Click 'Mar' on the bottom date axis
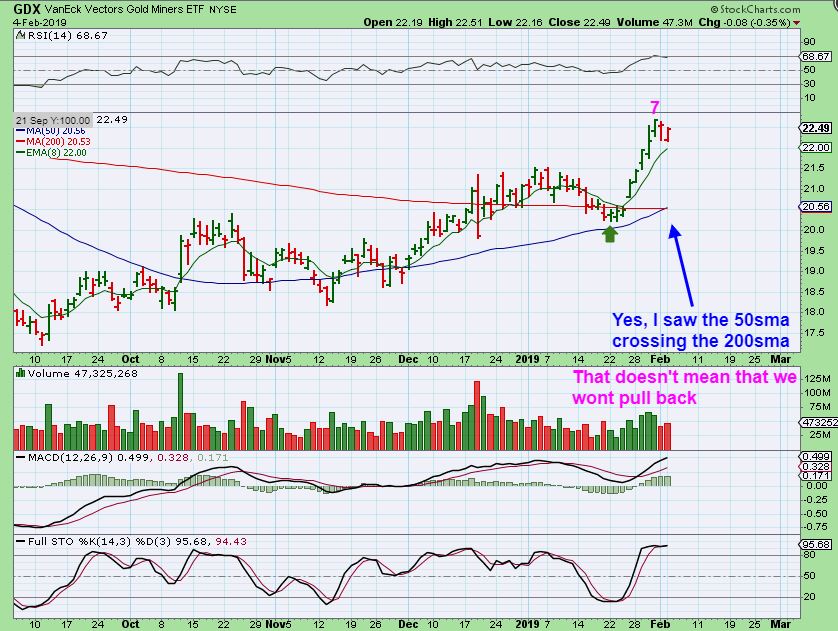The height and width of the screenshot is (631, 838). pyautogui.click(x=780, y=624)
